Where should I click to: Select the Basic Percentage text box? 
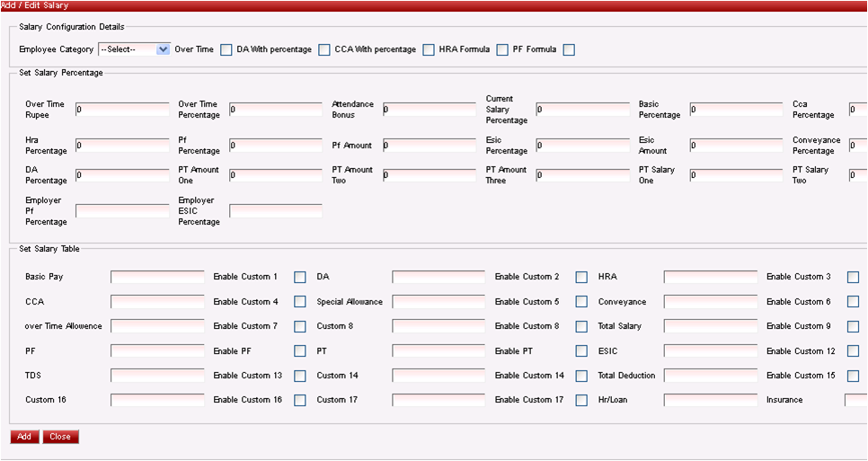737,110
